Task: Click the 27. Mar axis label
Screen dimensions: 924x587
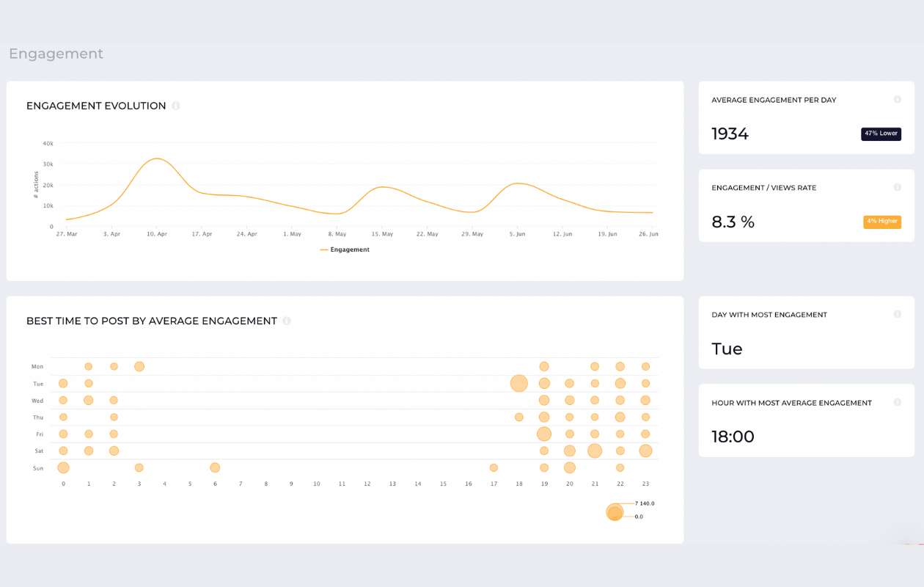Action: point(67,234)
